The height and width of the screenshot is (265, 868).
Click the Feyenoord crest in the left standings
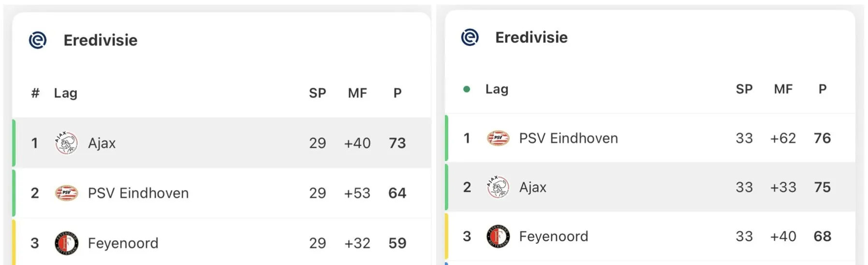coord(66,243)
